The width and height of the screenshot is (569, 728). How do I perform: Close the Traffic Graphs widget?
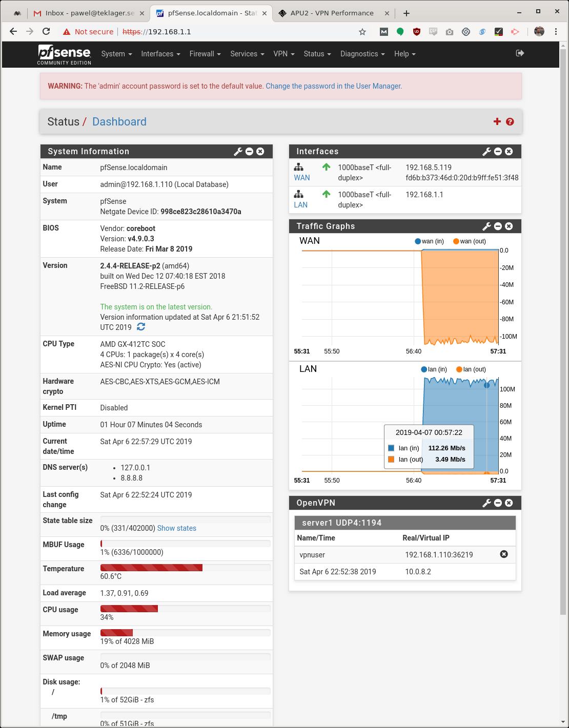click(x=509, y=226)
